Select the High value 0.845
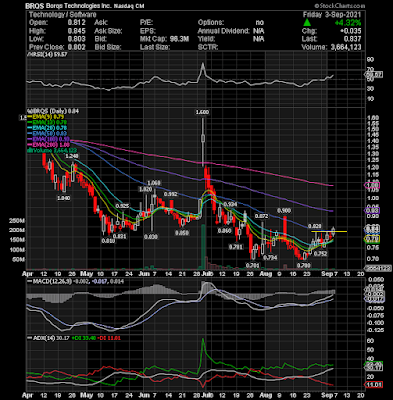This screenshot has width=393, height=400. pyautogui.click(x=76, y=31)
